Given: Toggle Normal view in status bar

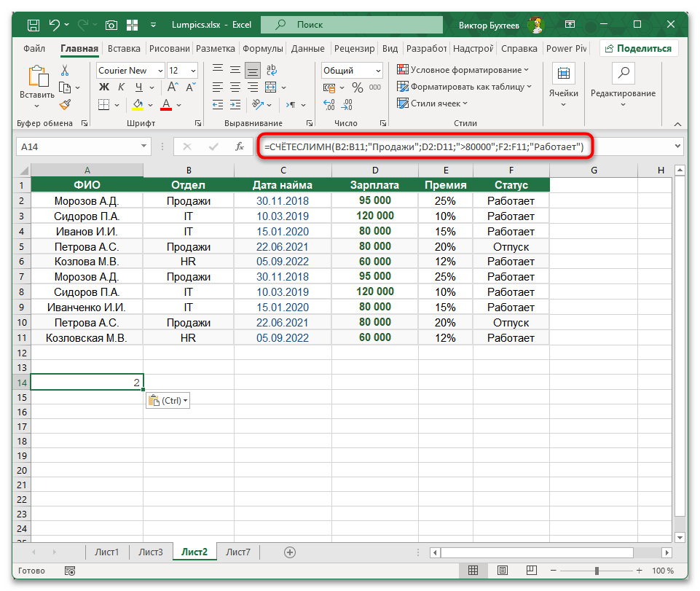Looking at the screenshot, I should click(x=473, y=571).
